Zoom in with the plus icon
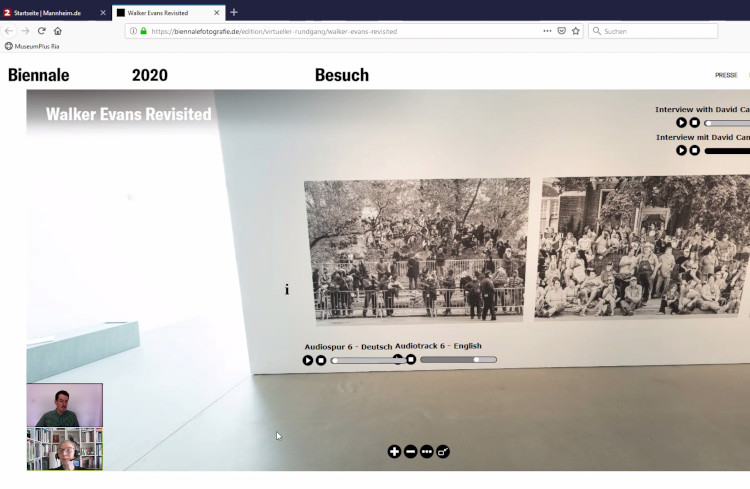The height and width of the screenshot is (489, 750). 394,452
